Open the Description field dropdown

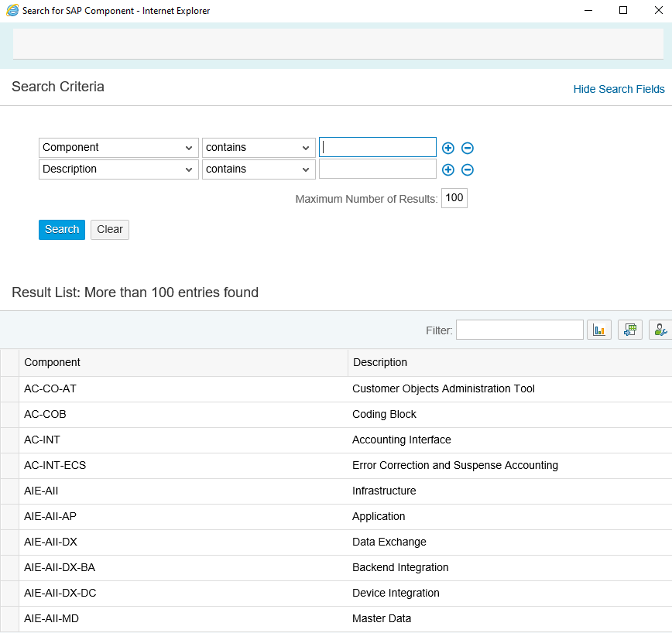[x=118, y=169]
